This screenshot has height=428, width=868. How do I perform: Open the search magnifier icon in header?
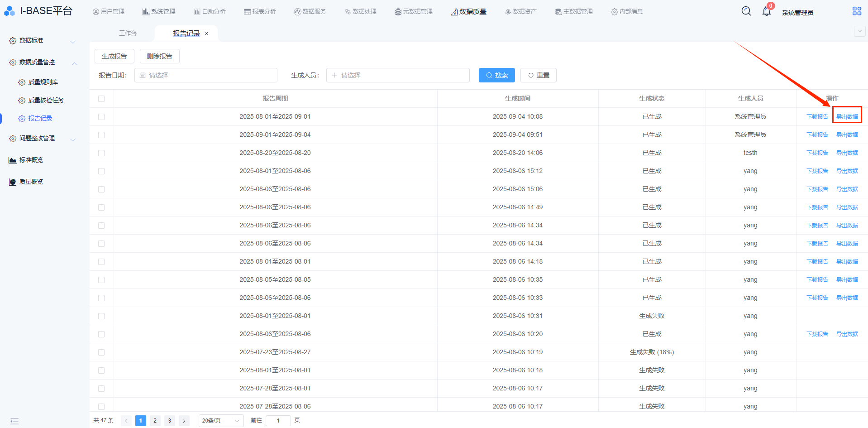746,11
